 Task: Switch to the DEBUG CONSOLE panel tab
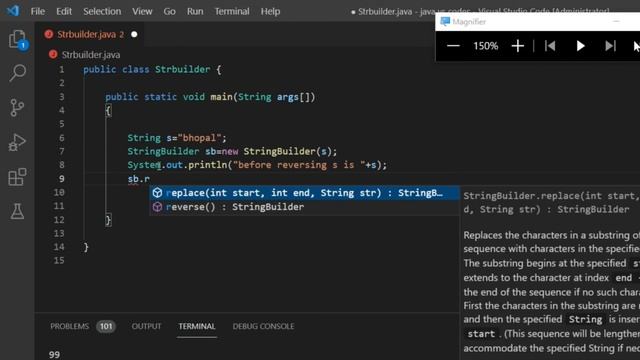tap(263, 326)
